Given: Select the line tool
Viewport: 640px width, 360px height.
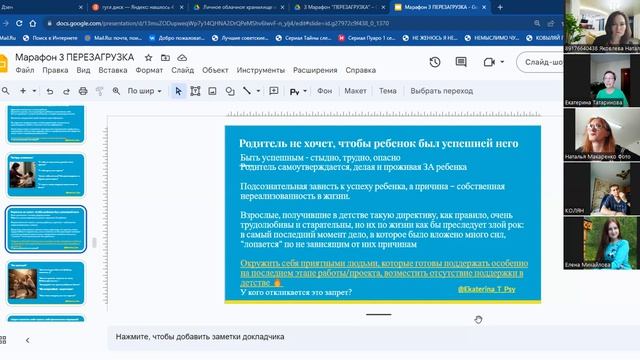Looking at the screenshot, I should point(247,91).
